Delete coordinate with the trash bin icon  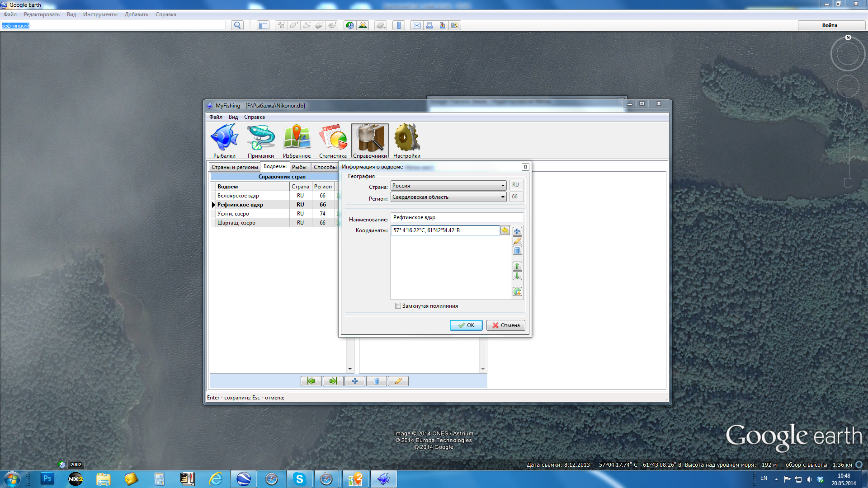pyautogui.click(x=517, y=251)
